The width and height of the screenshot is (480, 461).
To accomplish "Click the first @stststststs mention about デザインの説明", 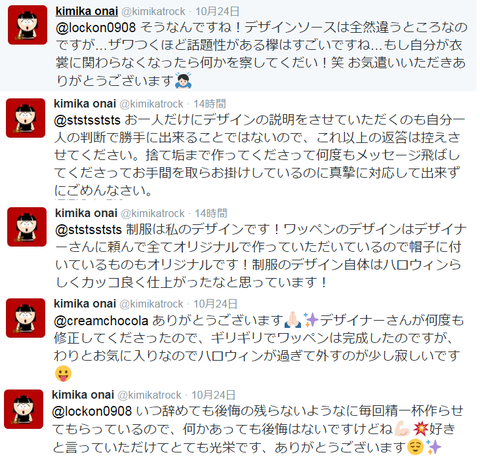I will [x=87, y=120].
